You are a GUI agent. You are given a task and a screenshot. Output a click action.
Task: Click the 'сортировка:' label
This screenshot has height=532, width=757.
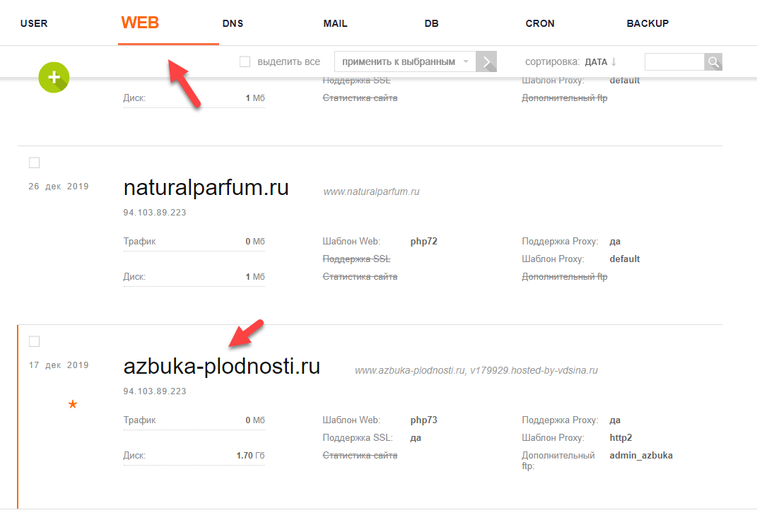coord(552,61)
